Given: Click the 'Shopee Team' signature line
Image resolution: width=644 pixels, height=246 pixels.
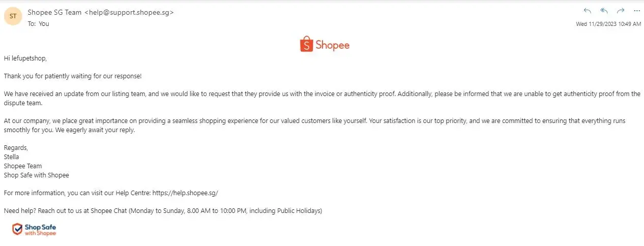Looking at the screenshot, I should click(x=23, y=166).
